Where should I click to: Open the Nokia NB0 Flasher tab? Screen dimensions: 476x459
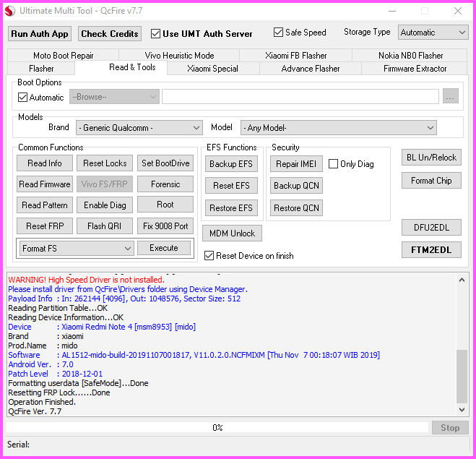click(410, 56)
